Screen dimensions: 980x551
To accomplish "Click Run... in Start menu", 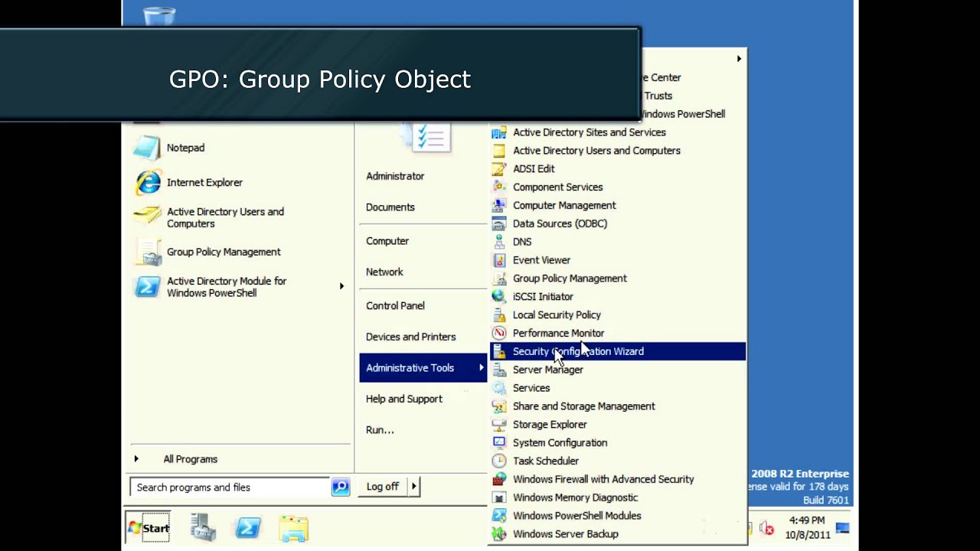I will [x=380, y=430].
